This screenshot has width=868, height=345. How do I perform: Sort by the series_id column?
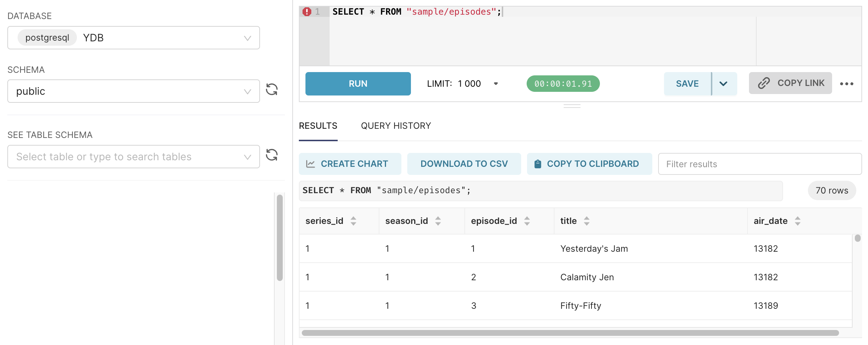tap(353, 221)
